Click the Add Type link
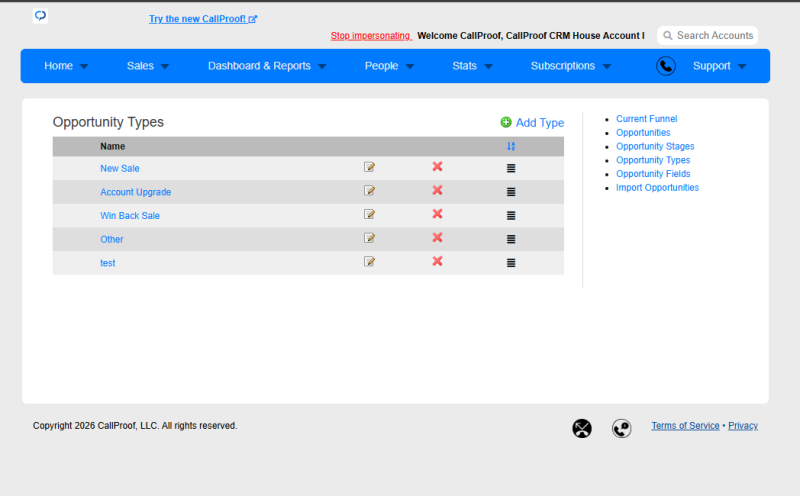The image size is (800, 496). (540, 122)
